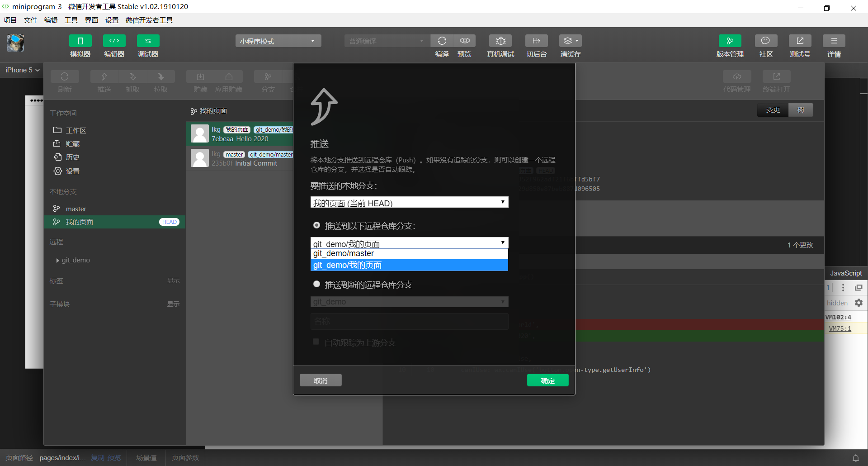The image size is (868, 466).
Task: Click the git pull icon
Action: 161,76
